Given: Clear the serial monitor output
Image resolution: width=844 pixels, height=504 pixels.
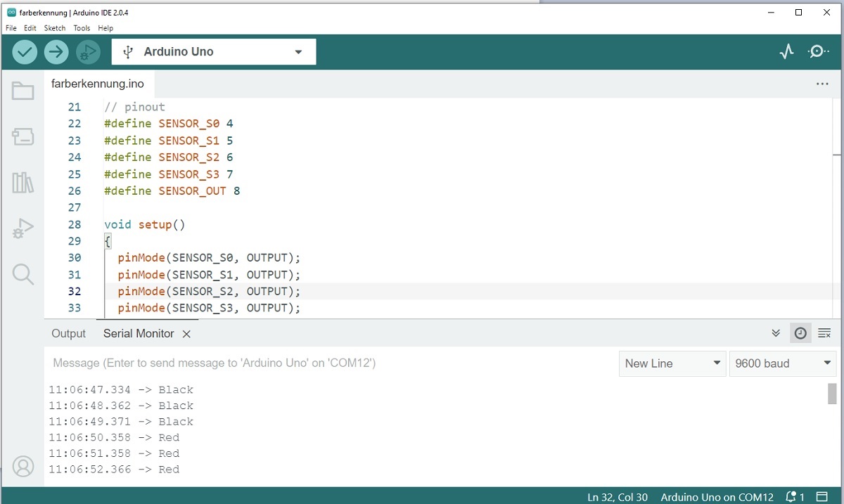Looking at the screenshot, I should coord(824,333).
